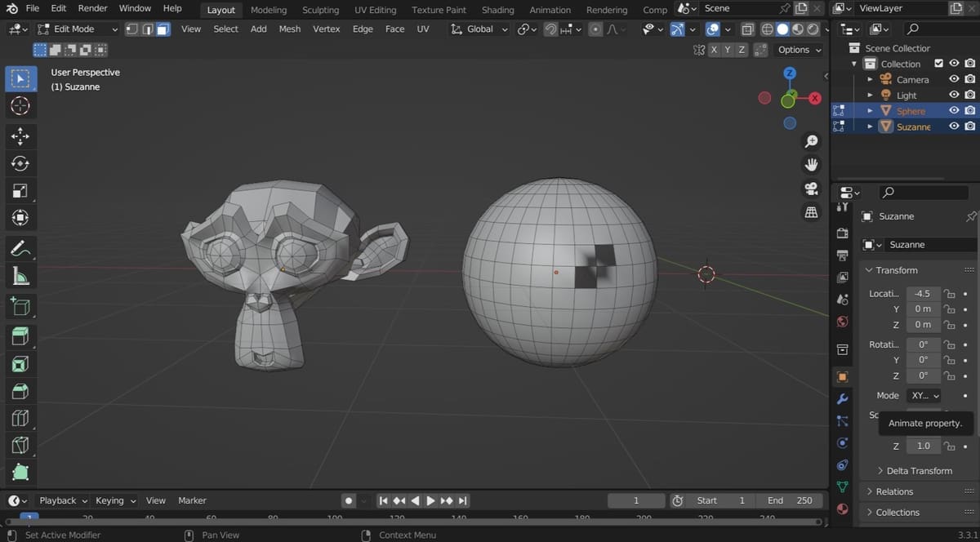
Task: Select solid shading sphere
Action: pos(782,29)
